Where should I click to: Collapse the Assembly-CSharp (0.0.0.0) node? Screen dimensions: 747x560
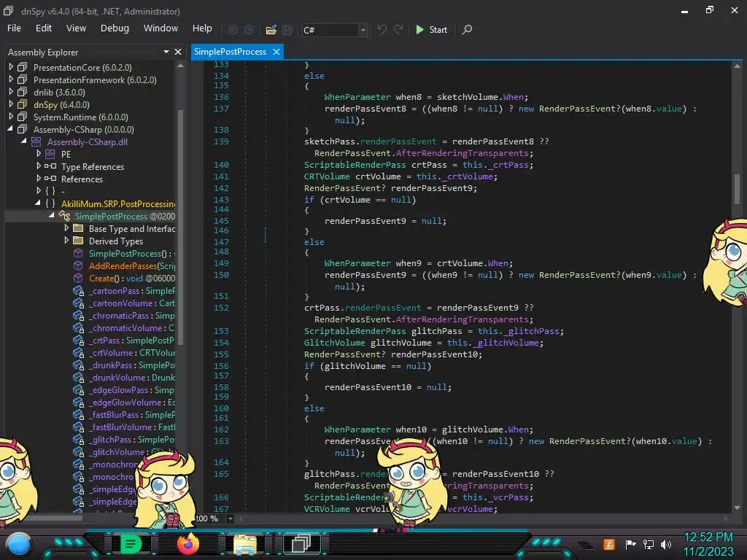[10, 129]
